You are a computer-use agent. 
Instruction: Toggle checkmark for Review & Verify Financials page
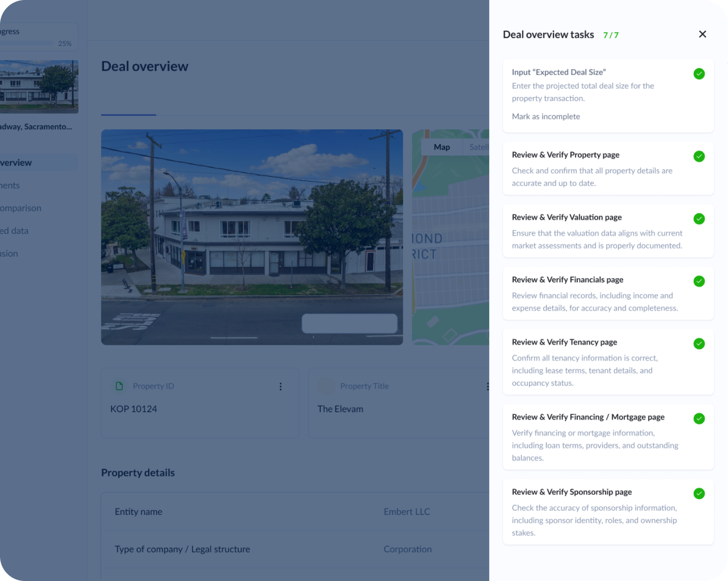699,281
